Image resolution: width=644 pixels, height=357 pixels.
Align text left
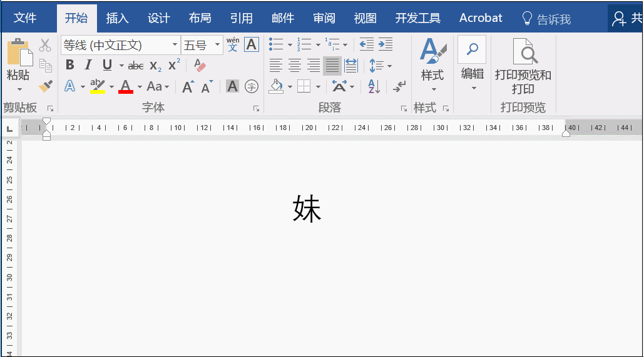pos(276,65)
